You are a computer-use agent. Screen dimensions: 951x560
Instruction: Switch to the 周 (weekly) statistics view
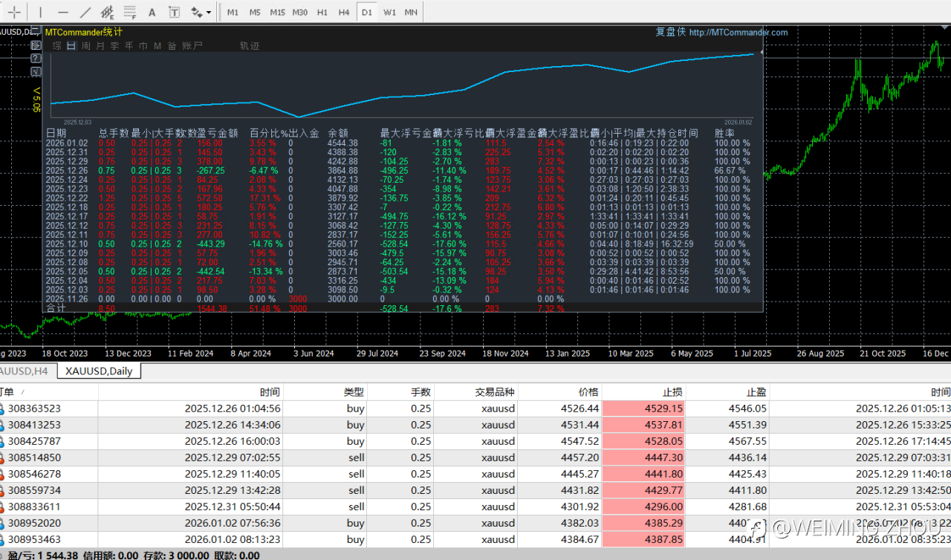pos(86,46)
